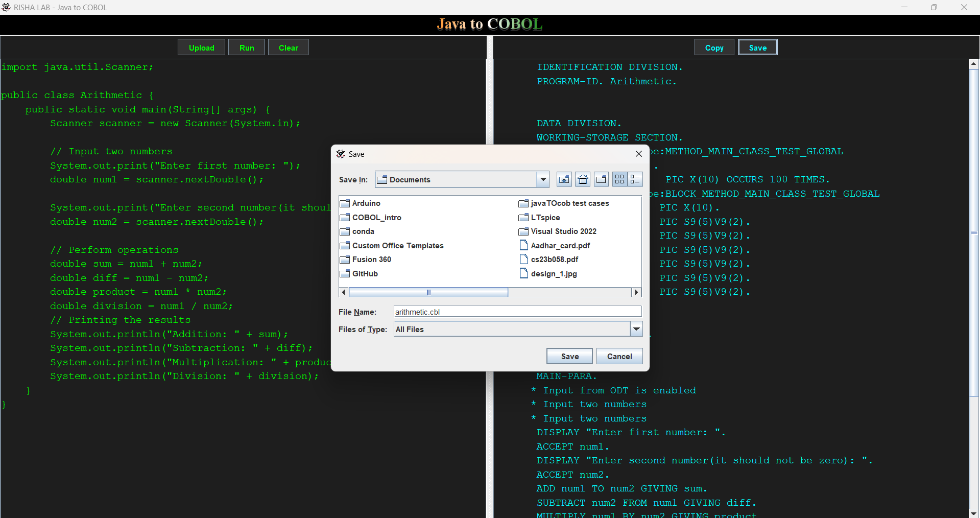Viewport: 980px width, 518px height.
Task: Select Visual Studio 2022 folder
Action: (x=558, y=231)
